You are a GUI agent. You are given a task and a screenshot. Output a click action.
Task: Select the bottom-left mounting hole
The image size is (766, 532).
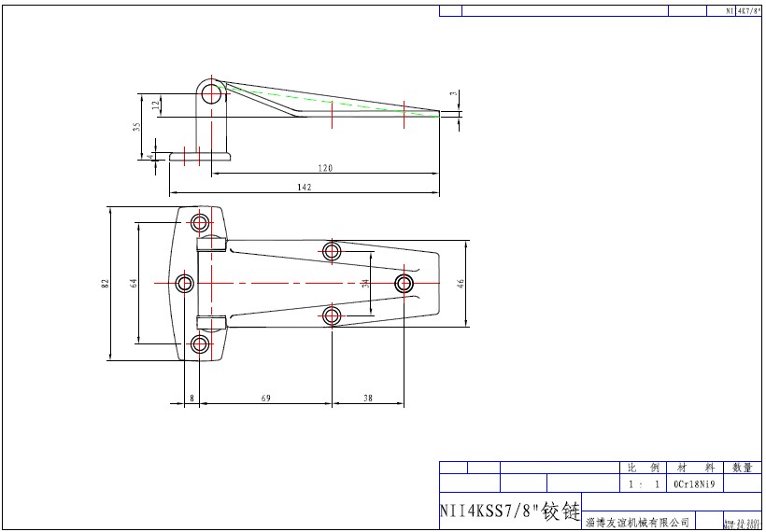pyautogui.click(x=200, y=344)
